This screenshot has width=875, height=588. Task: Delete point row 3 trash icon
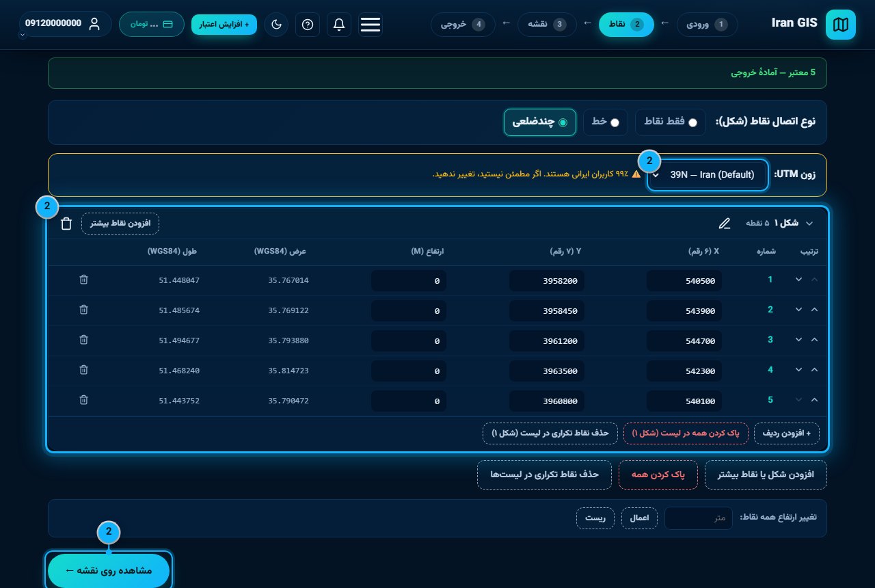point(83,340)
